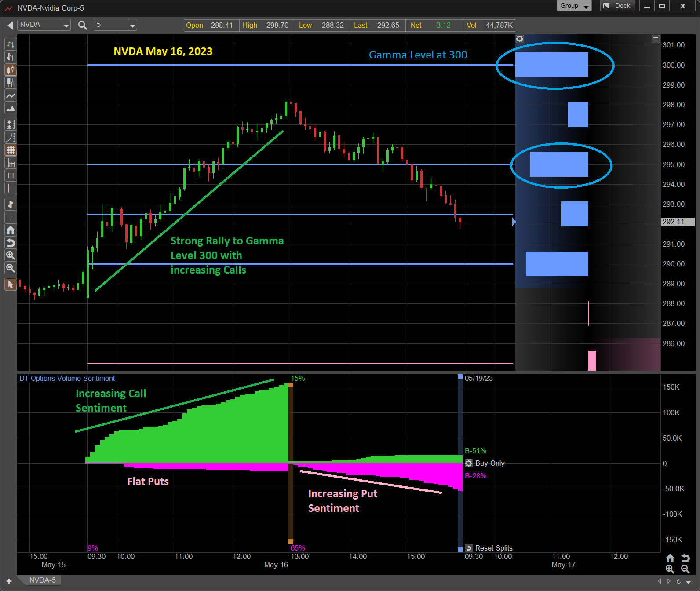Activate the pointer selection tool
The width and height of the screenshot is (700, 591).
pyautogui.click(x=11, y=285)
